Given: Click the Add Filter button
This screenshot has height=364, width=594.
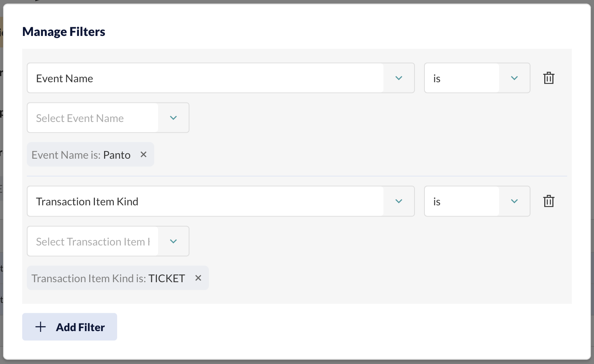Looking at the screenshot, I should 70,327.
